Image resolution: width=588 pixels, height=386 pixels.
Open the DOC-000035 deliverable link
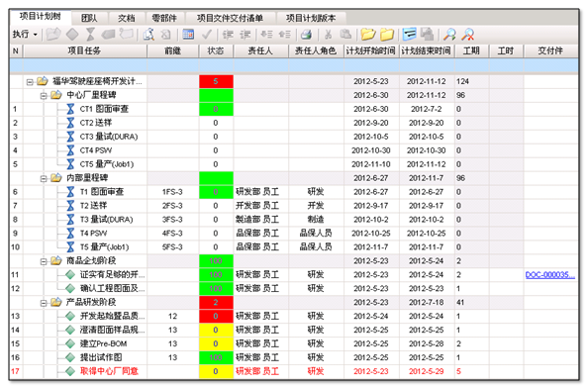pos(549,275)
